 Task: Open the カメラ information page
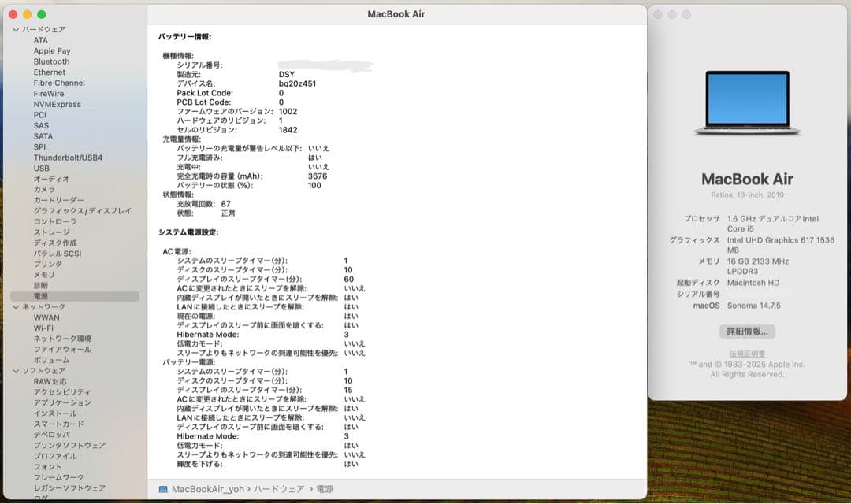46,189
